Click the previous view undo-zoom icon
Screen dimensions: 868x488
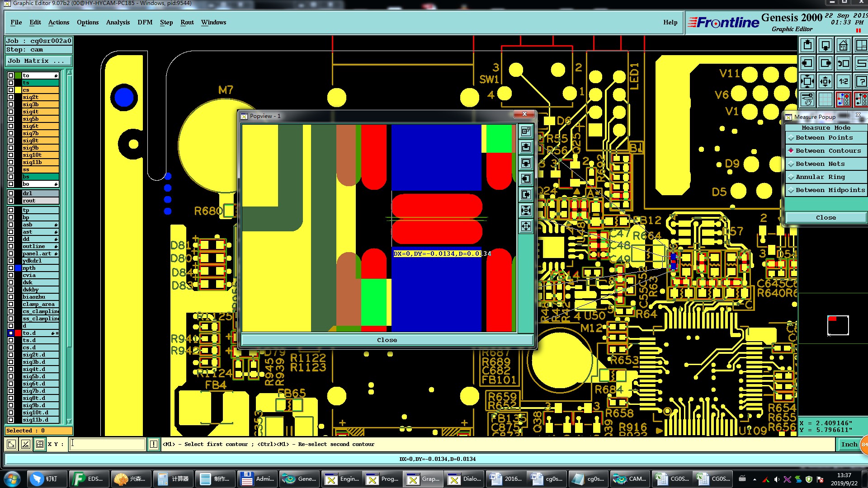(844, 64)
